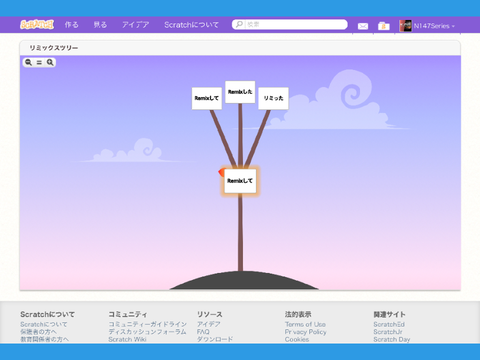
Task: Select the top-middle Remixした project node
Action: pyautogui.click(x=240, y=92)
